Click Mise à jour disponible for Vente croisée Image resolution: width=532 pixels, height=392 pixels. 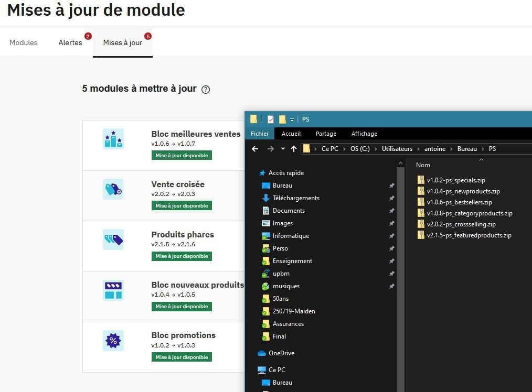pos(182,205)
